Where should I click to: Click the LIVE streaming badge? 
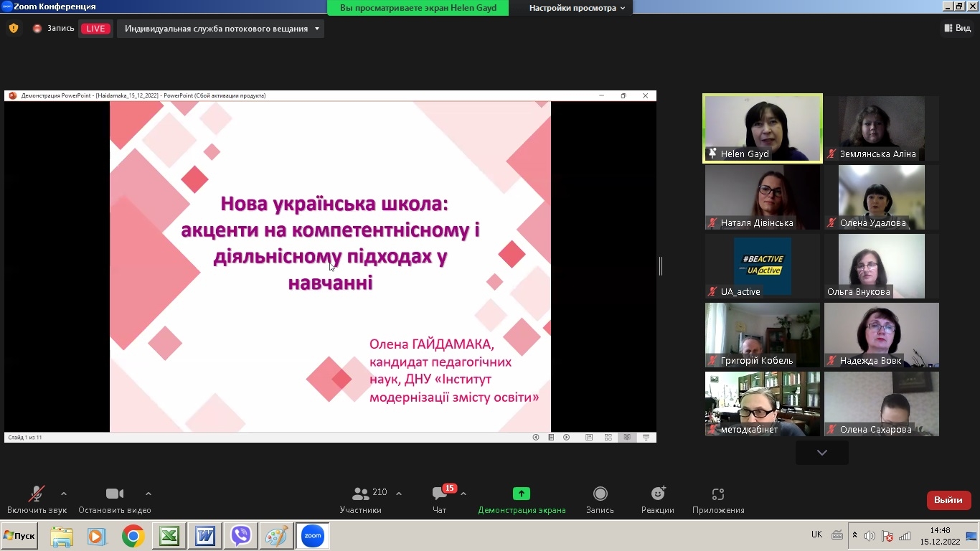click(x=95, y=29)
